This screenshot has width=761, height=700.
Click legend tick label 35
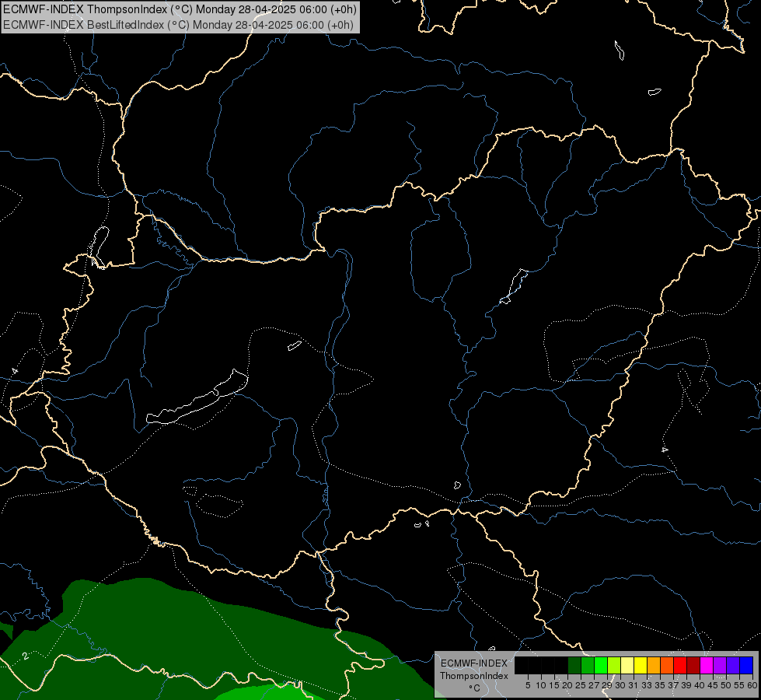pyautogui.click(x=660, y=685)
